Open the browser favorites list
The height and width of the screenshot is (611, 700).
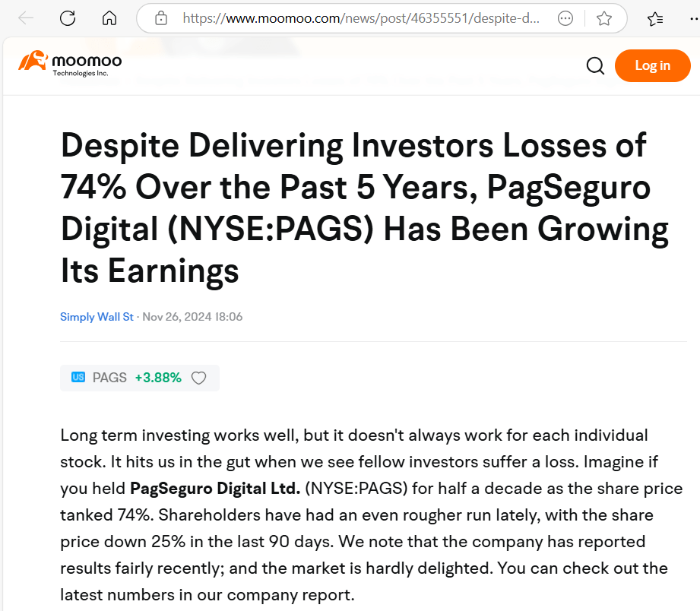(654, 19)
